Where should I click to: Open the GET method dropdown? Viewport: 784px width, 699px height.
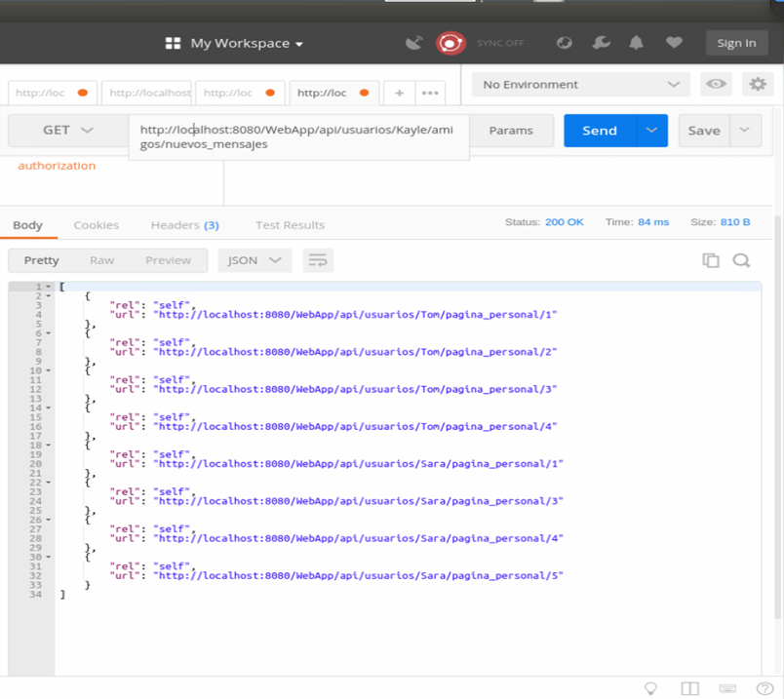coord(68,131)
